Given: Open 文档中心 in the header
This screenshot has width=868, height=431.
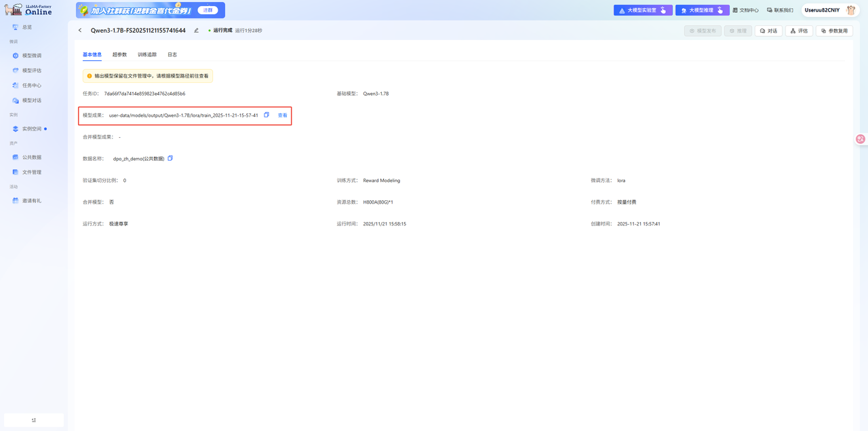Looking at the screenshot, I should [745, 10].
